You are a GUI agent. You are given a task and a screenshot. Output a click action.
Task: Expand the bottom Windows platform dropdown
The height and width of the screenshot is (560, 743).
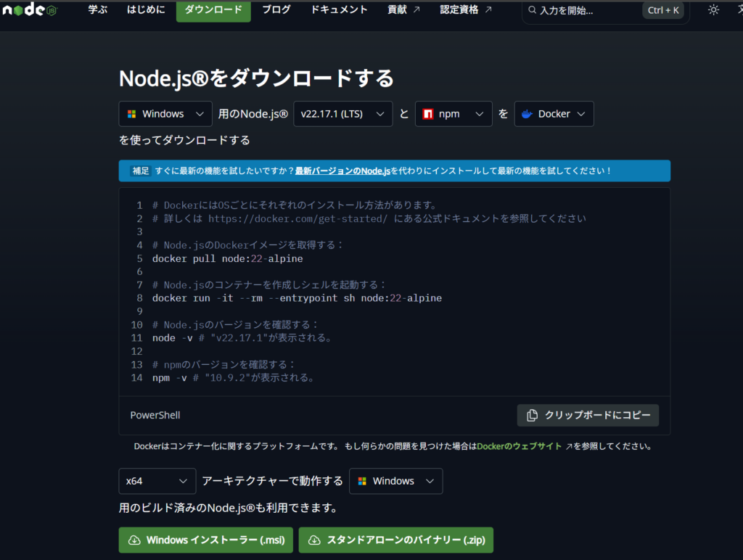pos(395,481)
